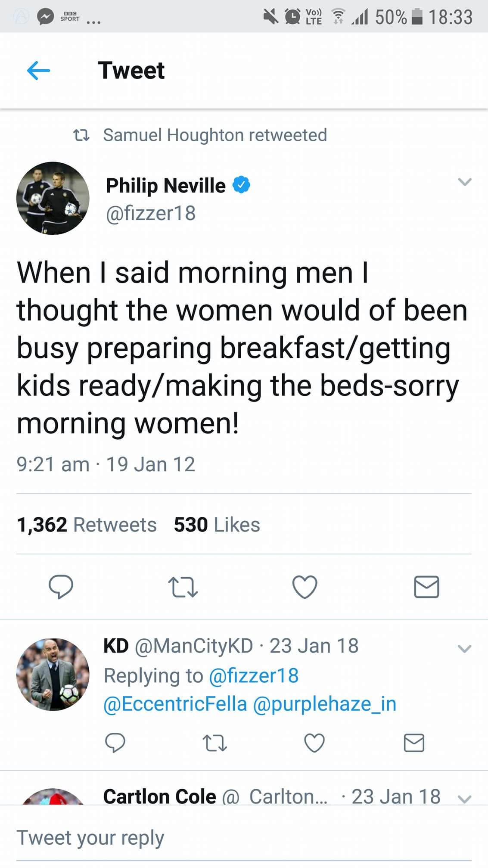Send KD's reply via message
This screenshot has height=868, width=488.
point(414,743)
